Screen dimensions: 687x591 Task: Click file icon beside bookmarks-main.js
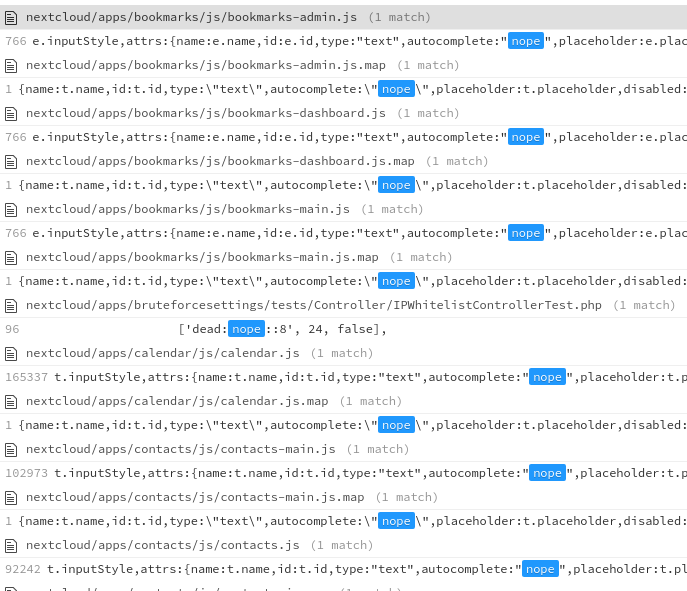click(x=11, y=209)
